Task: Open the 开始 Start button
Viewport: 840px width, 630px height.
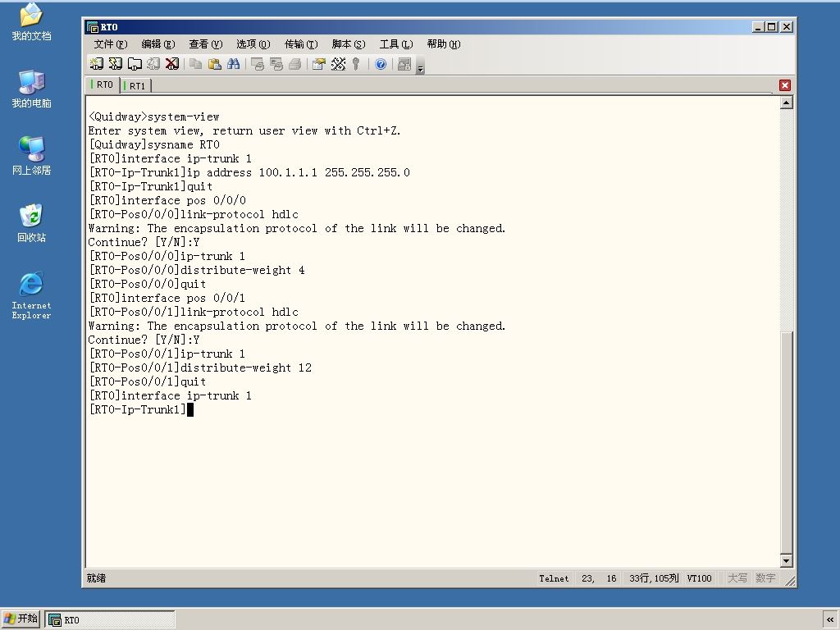Action: pyautogui.click(x=21, y=619)
